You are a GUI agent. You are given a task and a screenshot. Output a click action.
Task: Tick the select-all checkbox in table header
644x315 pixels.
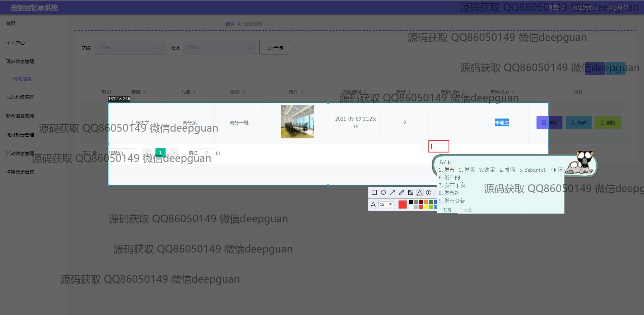click(90, 92)
